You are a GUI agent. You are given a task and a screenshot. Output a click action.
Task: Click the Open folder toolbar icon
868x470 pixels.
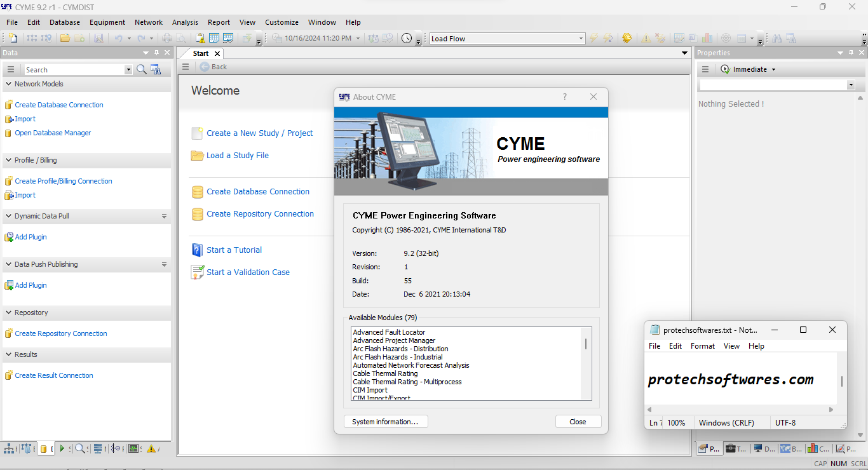pyautogui.click(x=65, y=38)
